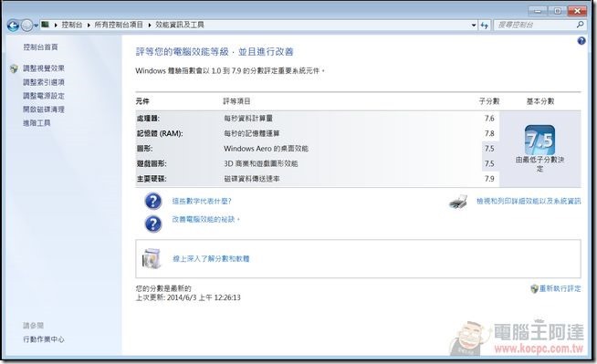This screenshot has width=597, height=364.
Task: Click the software box icon
Action: click(x=152, y=259)
